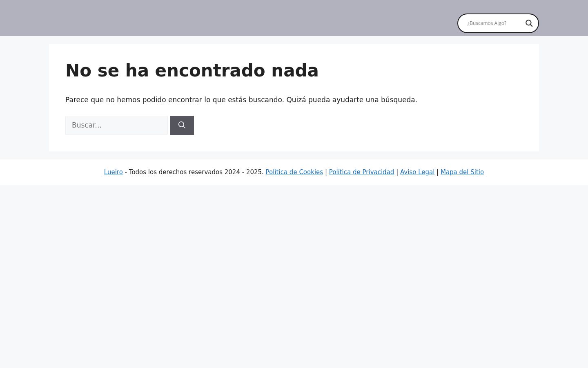Open the Mapa del Sitio link
This screenshot has width=588, height=368.
pyautogui.click(x=462, y=172)
